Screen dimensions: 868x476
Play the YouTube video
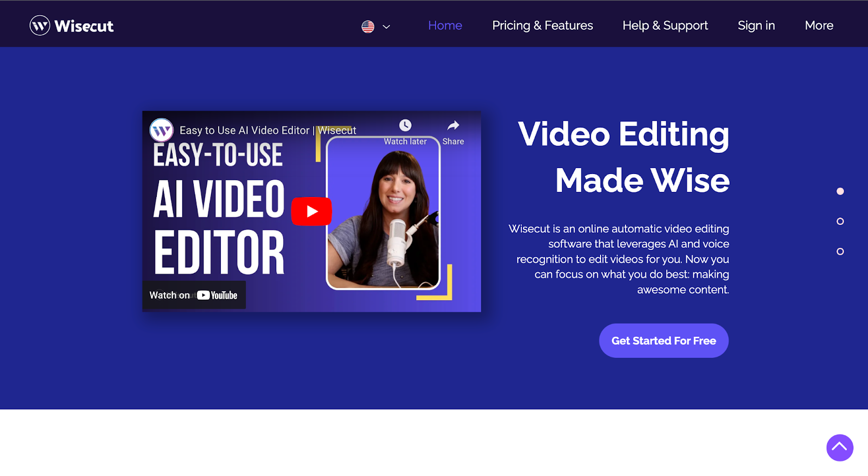pos(311,211)
